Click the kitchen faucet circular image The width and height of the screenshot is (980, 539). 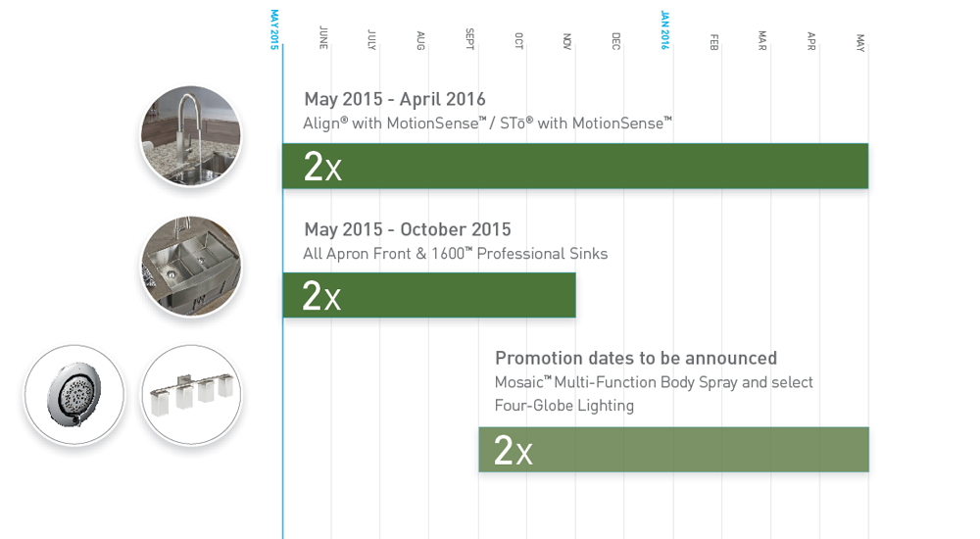[x=191, y=135]
